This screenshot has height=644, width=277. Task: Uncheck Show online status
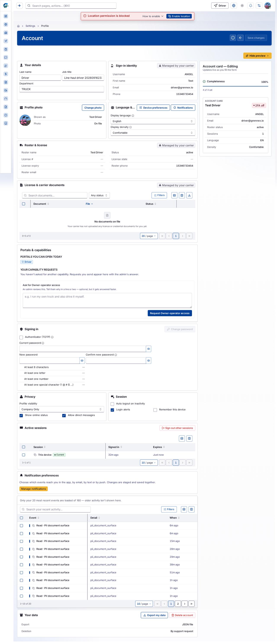(x=21, y=415)
